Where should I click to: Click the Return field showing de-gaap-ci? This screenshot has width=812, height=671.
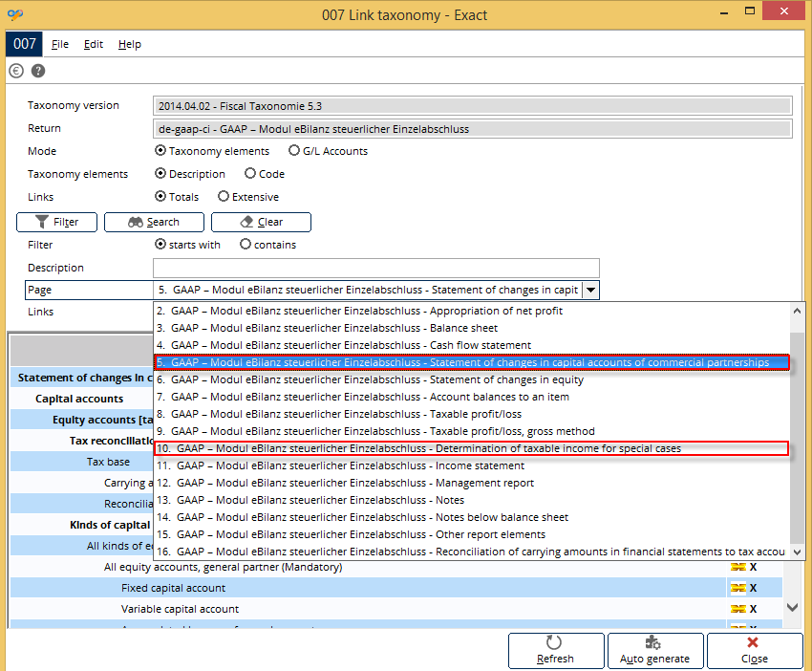pyautogui.click(x=472, y=129)
